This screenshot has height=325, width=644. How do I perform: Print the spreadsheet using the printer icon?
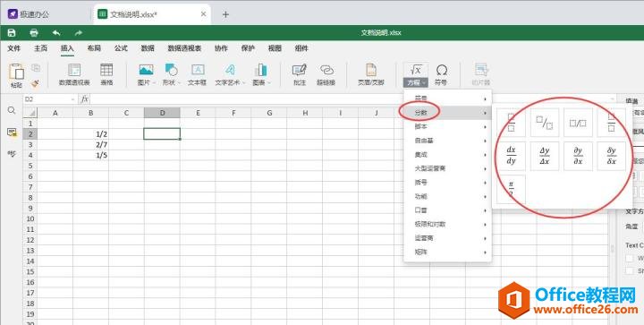pos(34,33)
